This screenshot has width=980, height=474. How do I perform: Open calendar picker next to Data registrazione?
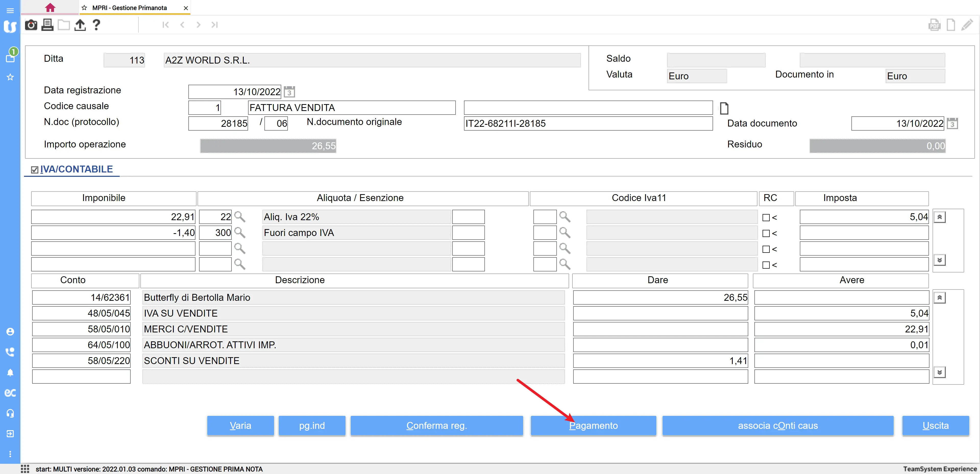coord(289,92)
